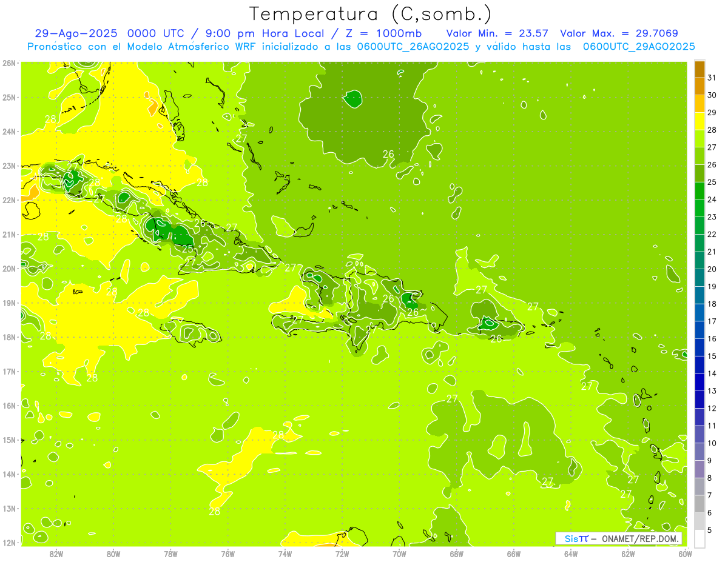The height and width of the screenshot is (562, 728).
Task: Click the "25N" latitude label
Action: coord(9,98)
